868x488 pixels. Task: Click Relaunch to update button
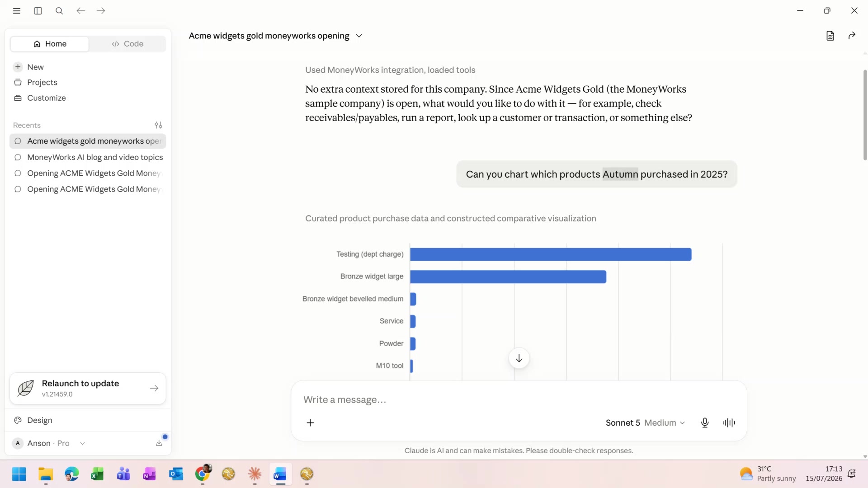(88, 388)
